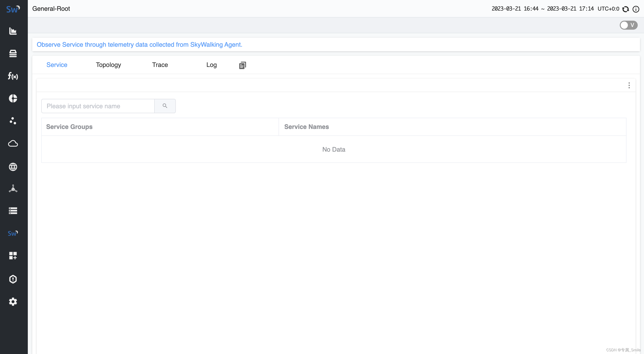The image size is (644, 354).
Task: Select the pie chart Browser icon in sidebar
Action: tap(13, 98)
